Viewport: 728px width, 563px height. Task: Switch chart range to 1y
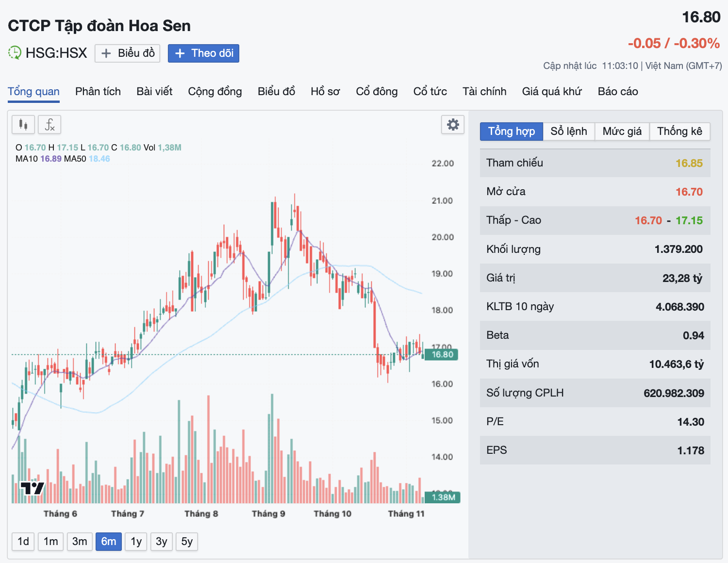136,541
